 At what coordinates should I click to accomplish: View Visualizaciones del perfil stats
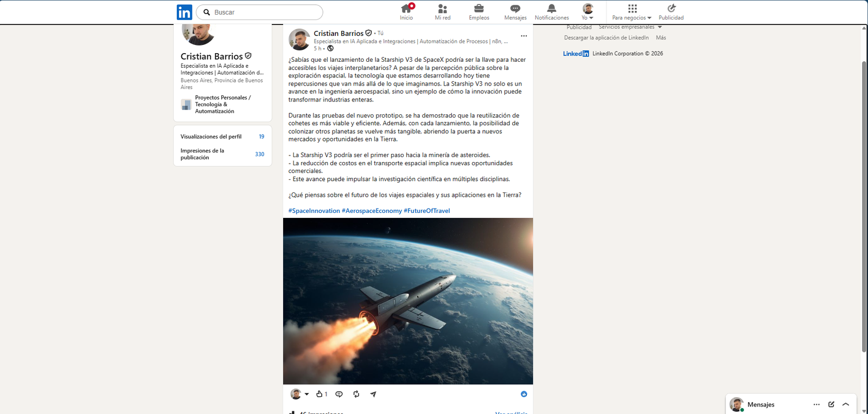point(222,137)
